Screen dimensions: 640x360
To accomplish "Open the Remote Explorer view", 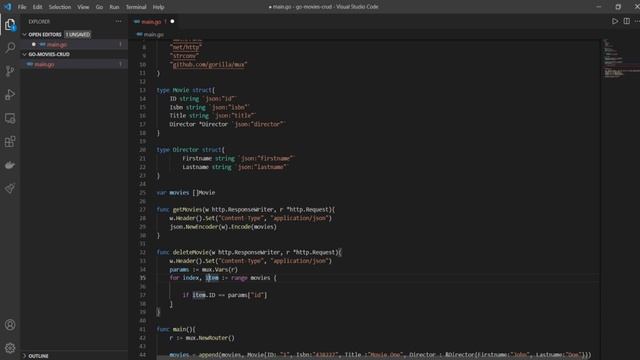I will tap(10, 118).
